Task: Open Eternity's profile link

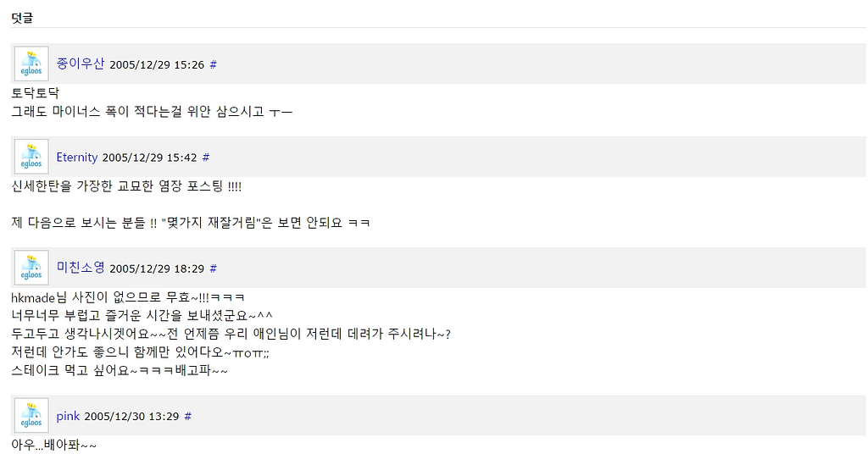Action: [77, 157]
